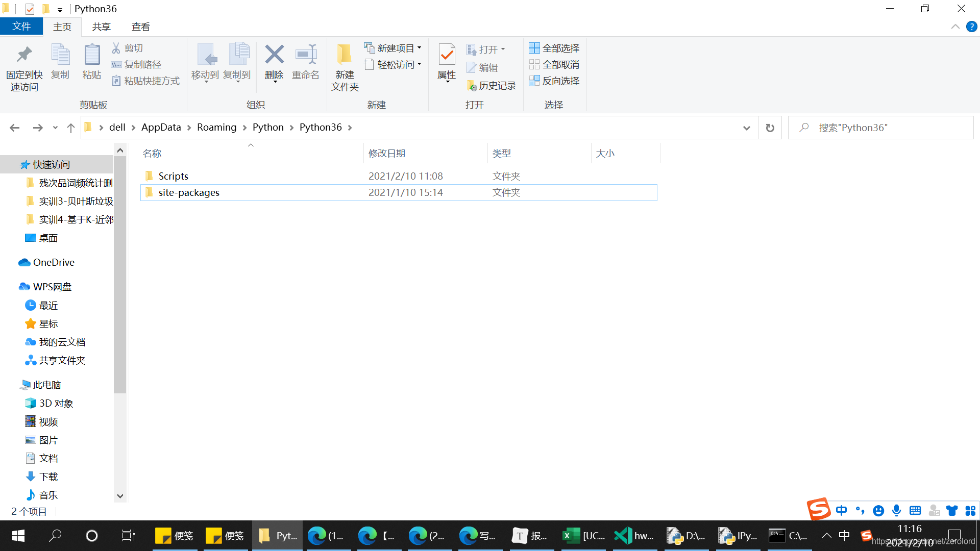The image size is (980, 551).
Task: Click the Python breadcrumb segment
Action: 268,128
